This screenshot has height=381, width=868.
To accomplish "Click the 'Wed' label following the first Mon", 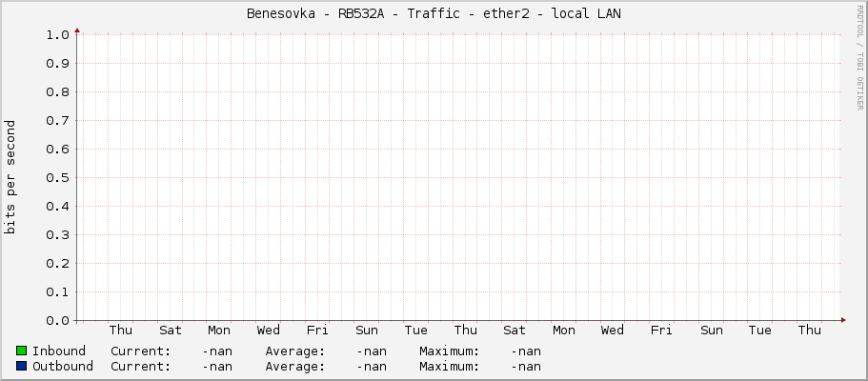I will (269, 331).
